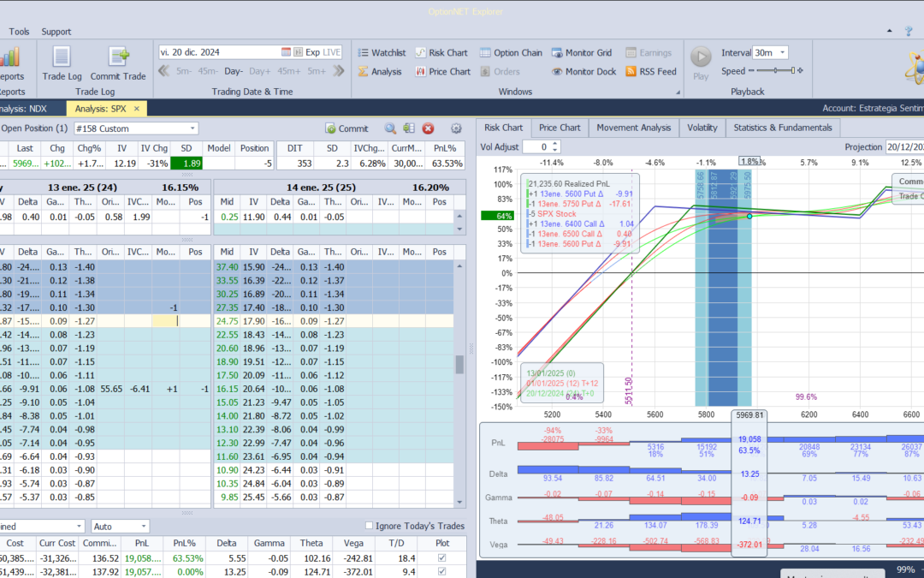Open the help question mark icon
Viewport: 924px width, 578px height.
click(x=909, y=32)
